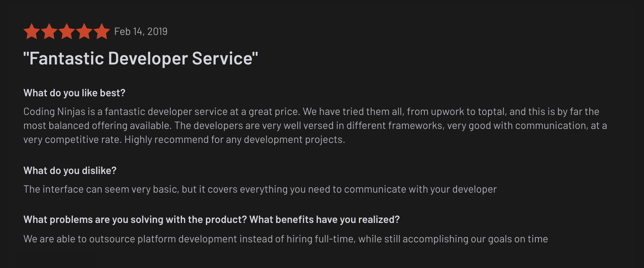The width and height of the screenshot is (644, 268).
Task: Click the fourth orange rating star
Action: pyautogui.click(x=84, y=31)
